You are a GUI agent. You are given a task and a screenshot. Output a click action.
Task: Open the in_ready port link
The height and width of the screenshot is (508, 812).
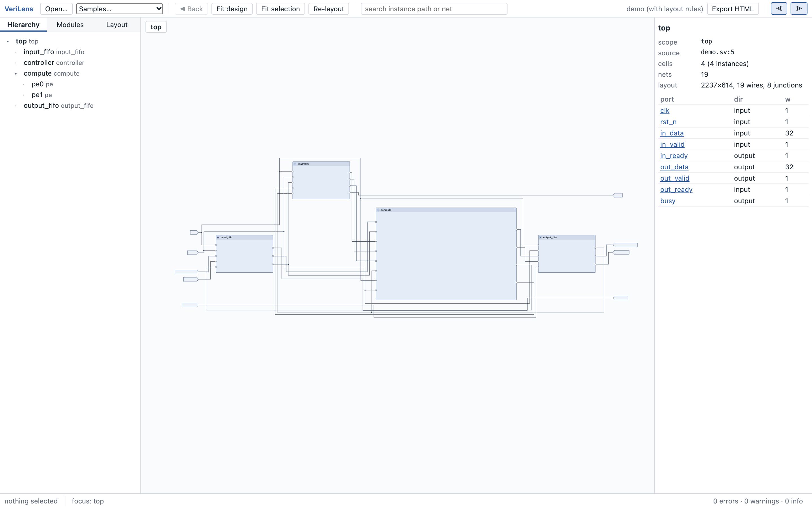[674, 156]
